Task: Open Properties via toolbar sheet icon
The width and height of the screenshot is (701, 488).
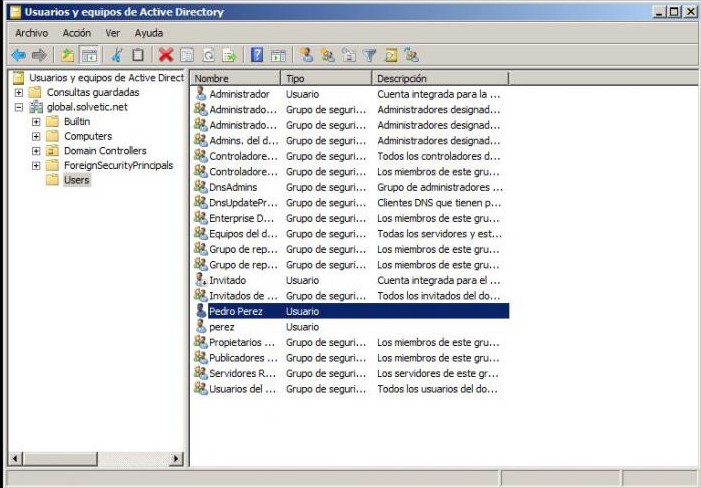Action: (187, 55)
